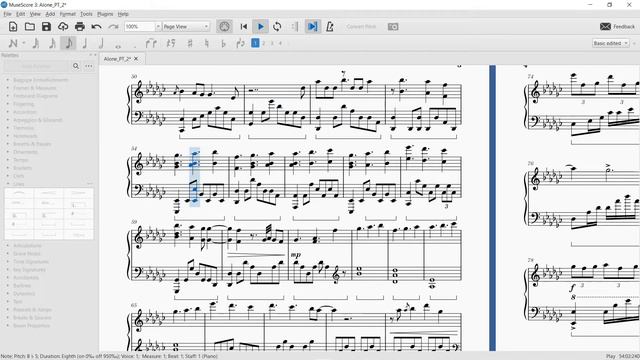Click the Add Palettes button
The width and height of the screenshot is (640, 360).
point(37,66)
